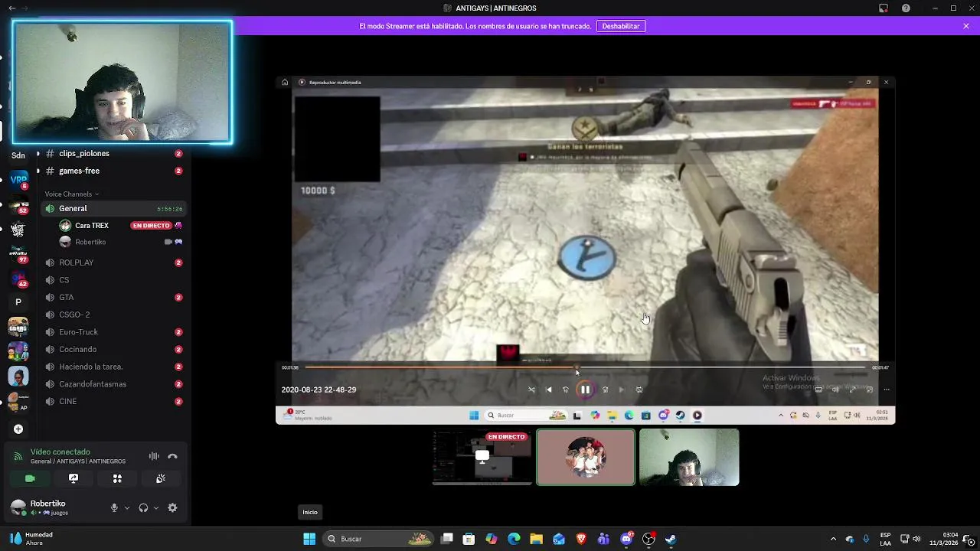Expand headphones output options arrow

coord(156,507)
